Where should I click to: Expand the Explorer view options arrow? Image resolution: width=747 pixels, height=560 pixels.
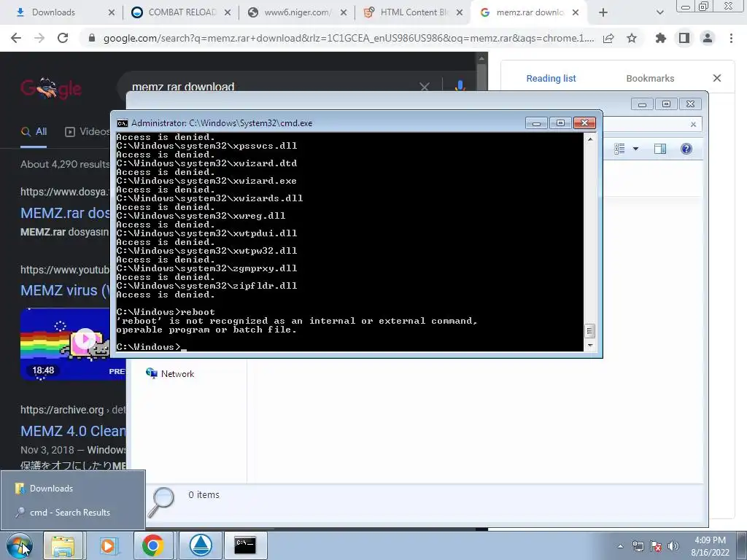[x=635, y=149]
